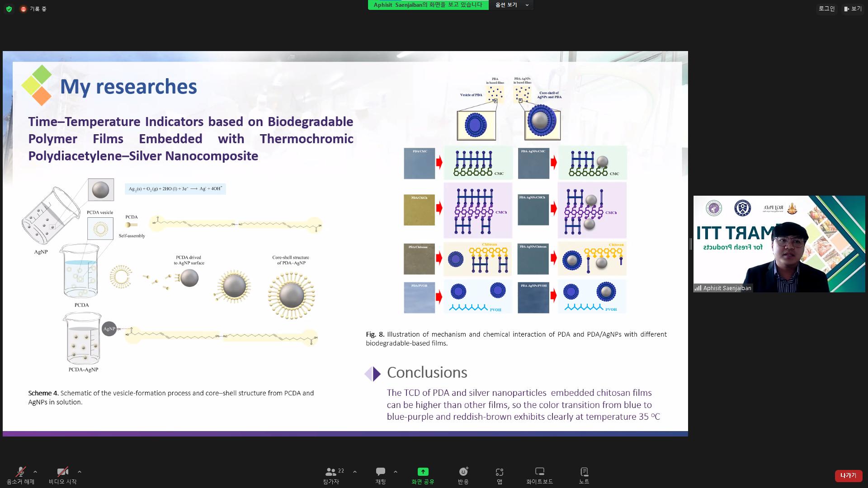Open the whiteboard icon
868x488 pixels.
(539, 472)
